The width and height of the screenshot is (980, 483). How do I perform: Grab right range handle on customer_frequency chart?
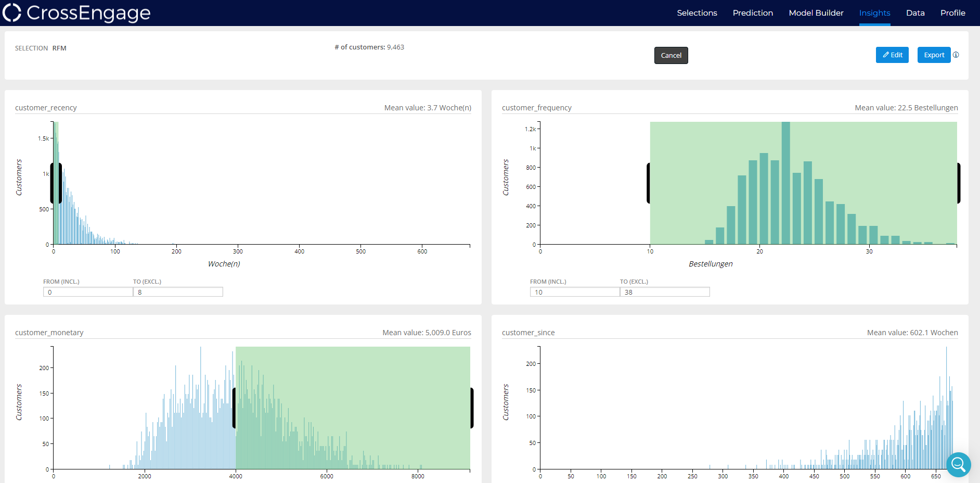(x=958, y=183)
